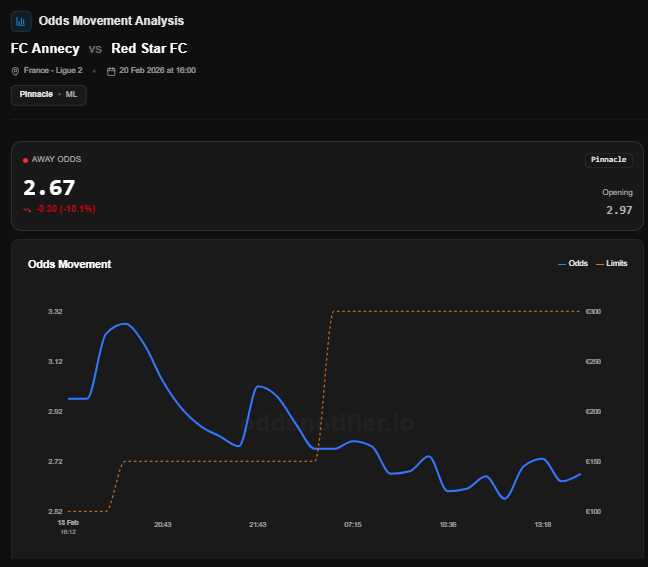The image size is (648, 567).
Task: Click the 2.92 y-axis label
Action: [55, 412]
